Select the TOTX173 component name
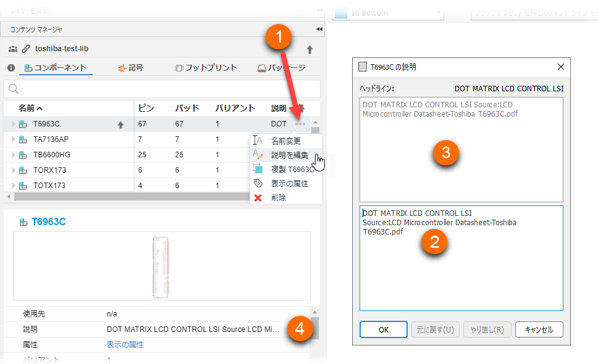The height and width of the screenshot is (364, 598). point(49,186)
